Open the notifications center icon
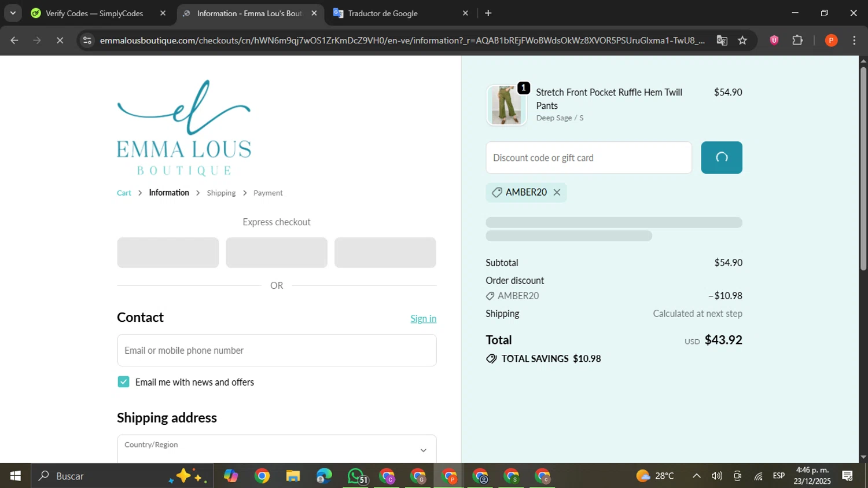 848,476
